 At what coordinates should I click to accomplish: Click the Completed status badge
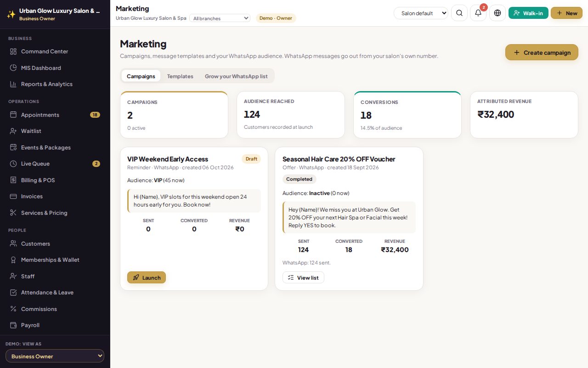pos(299,179)
